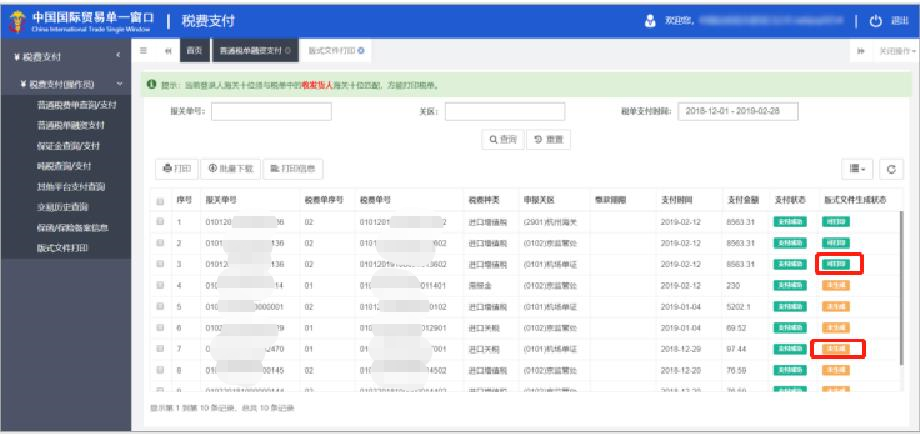This screenshot has width=920, height=435.
Task: Select the checkbox for row 7
Action: [160, 348]
